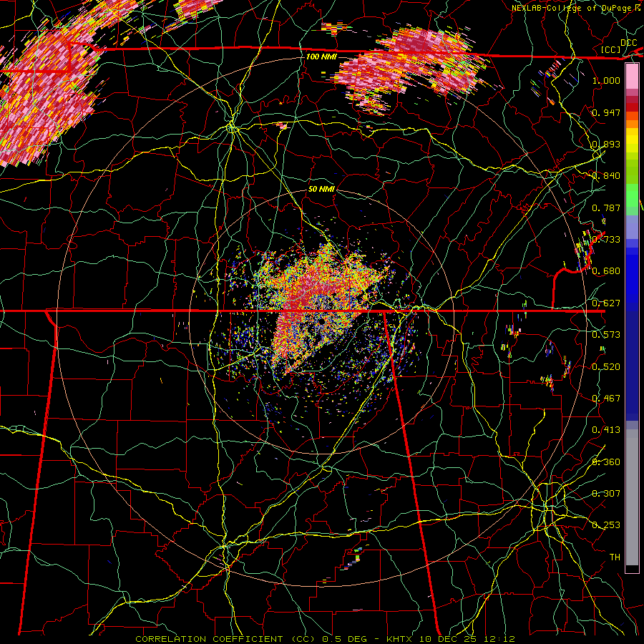Click the DCC label above the color scale
This screenshot has height=644, width=644.
628,43
